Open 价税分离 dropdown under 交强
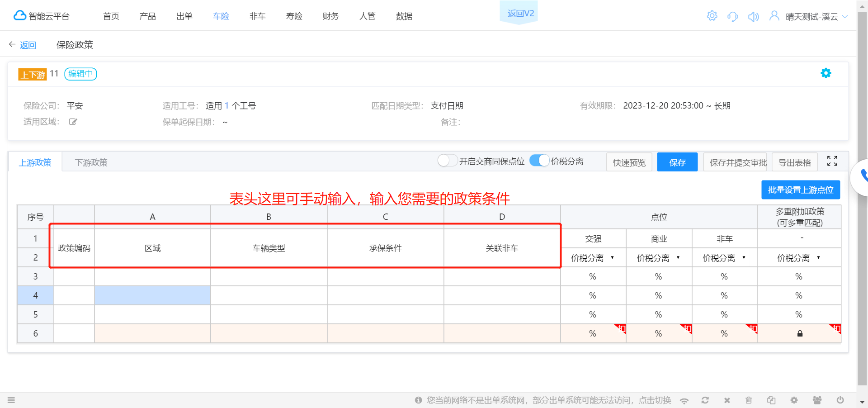 [x=593, y=258]
